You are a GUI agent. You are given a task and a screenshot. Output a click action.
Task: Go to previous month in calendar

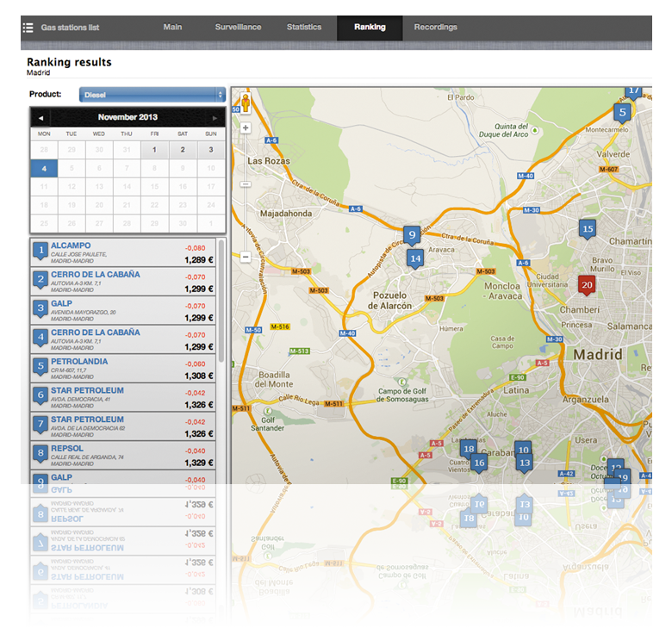click(x=40, y=118)
